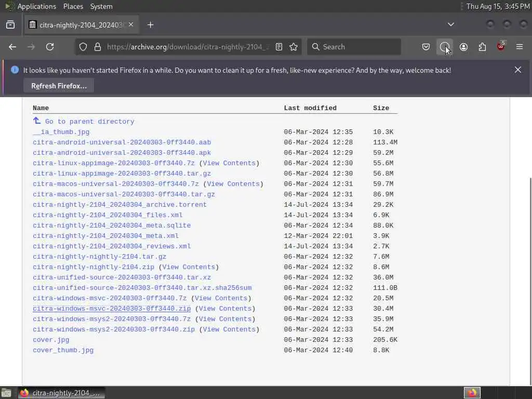Download citra-unified-source .tar.xz file
Viewport: 532px width, 399px height.
[x=122, y=277]
